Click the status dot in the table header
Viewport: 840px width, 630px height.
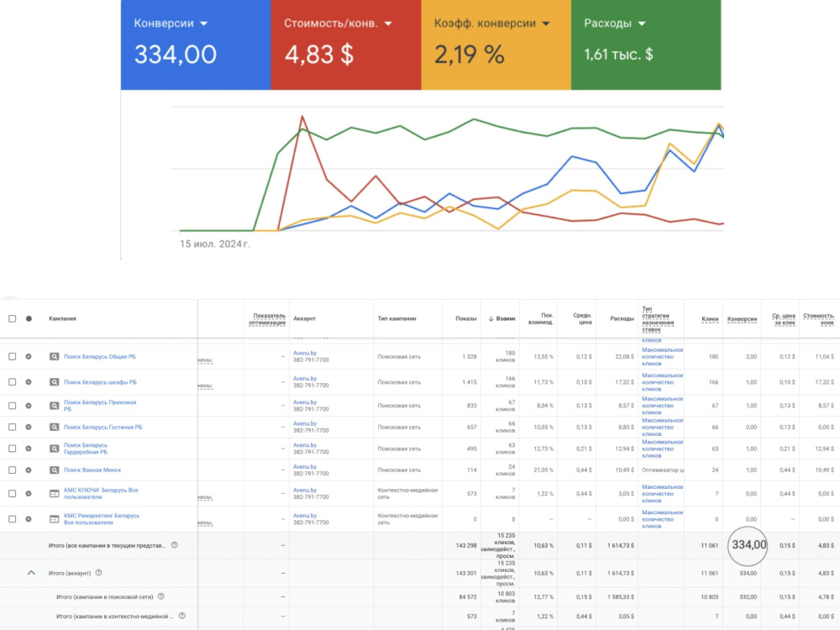click(x=29, y=318)
